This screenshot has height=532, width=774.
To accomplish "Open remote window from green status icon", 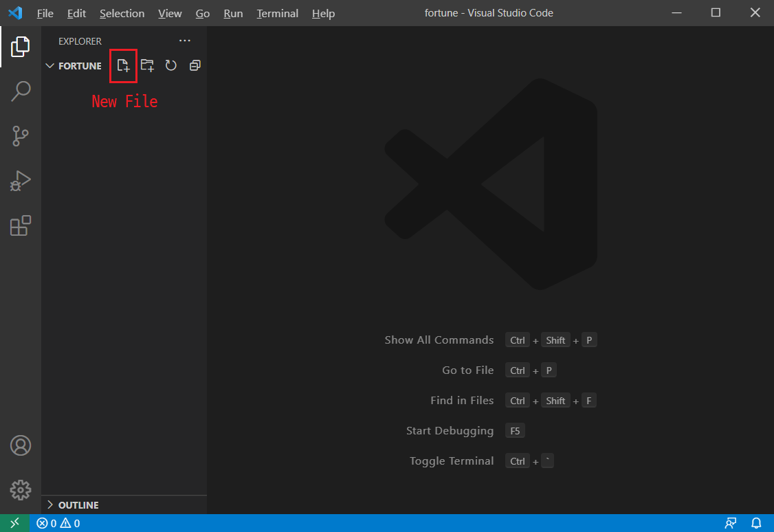I will click(x=15, y=522).
